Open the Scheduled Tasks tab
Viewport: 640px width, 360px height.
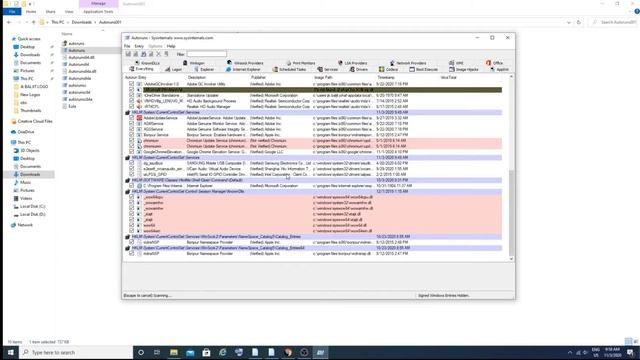click(289, 69)
